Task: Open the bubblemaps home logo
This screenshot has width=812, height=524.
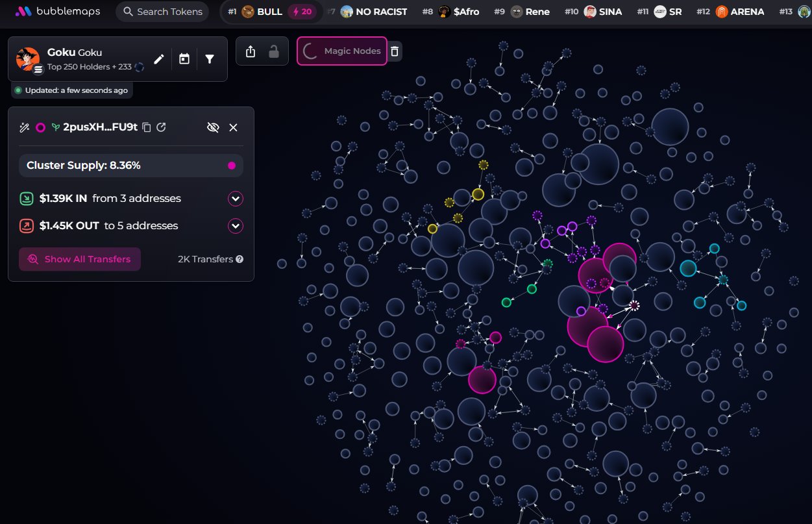Action: 58,12
